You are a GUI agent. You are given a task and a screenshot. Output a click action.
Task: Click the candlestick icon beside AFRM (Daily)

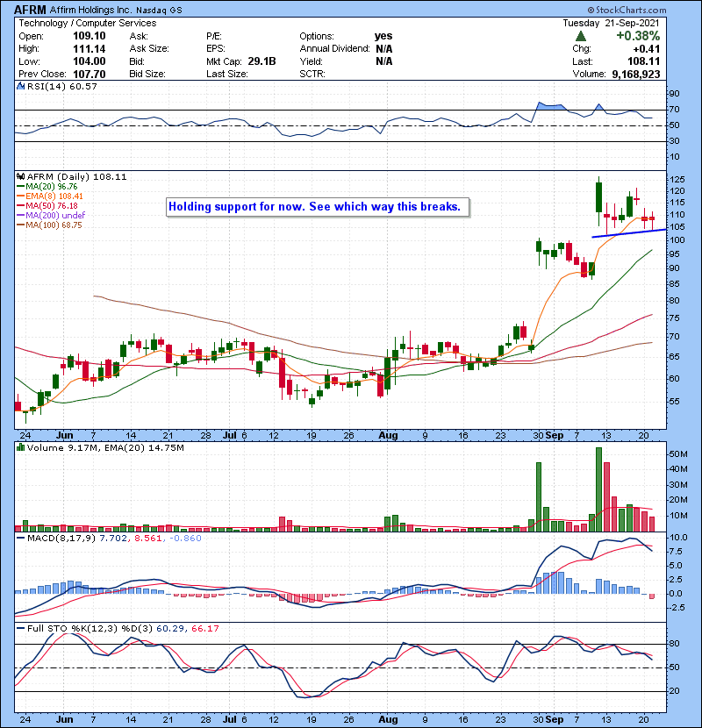(20, 176)
